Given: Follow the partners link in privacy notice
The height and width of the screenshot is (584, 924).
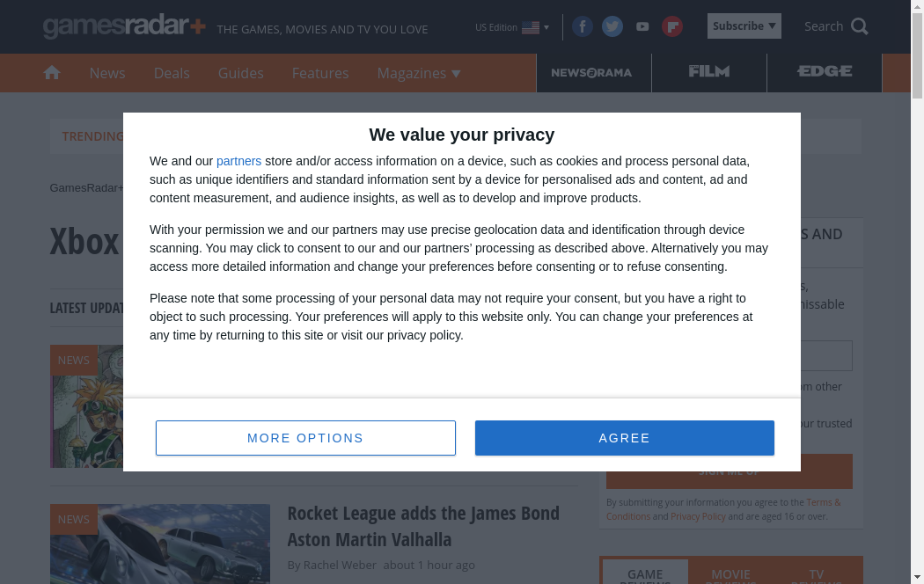Looking at the screenshot, I should pyautogui.click(x=238, y=161).
